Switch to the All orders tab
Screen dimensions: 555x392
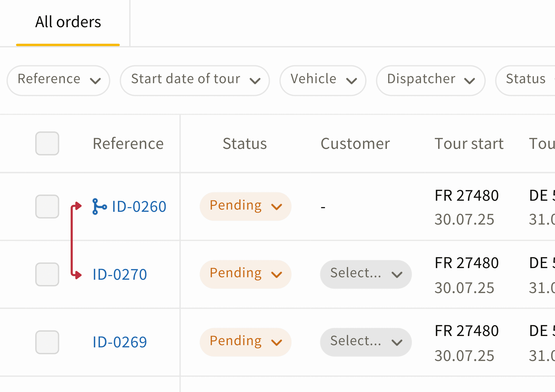68,22
